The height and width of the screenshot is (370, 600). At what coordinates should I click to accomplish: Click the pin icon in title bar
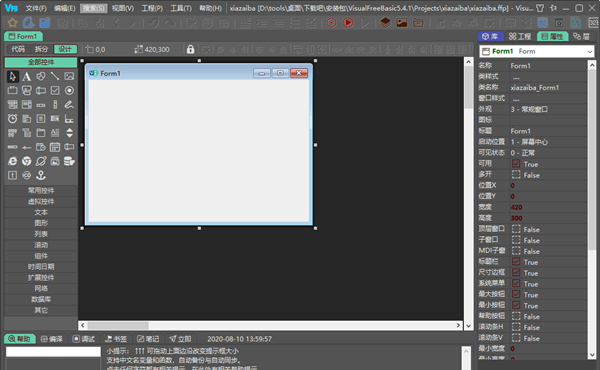[x=553, y=8]
